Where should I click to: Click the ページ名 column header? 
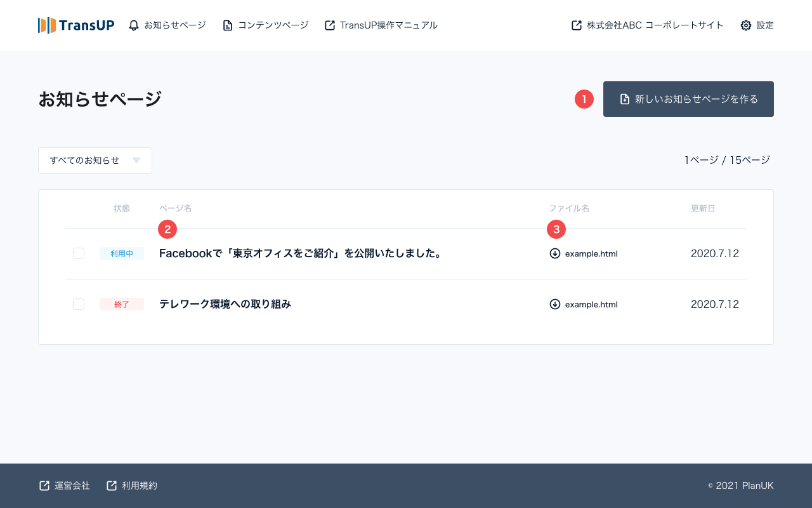pyautogui.click(x=175, y=208)
